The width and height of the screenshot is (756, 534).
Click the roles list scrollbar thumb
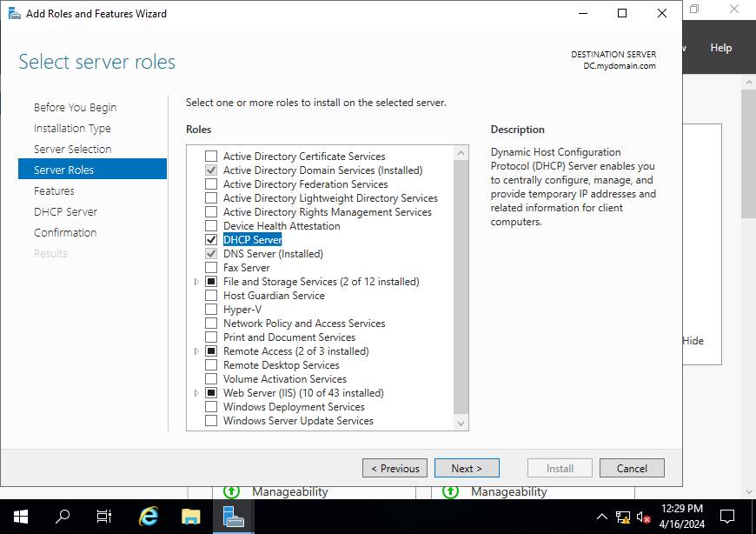pyautogui.click(x=461, y=287)
